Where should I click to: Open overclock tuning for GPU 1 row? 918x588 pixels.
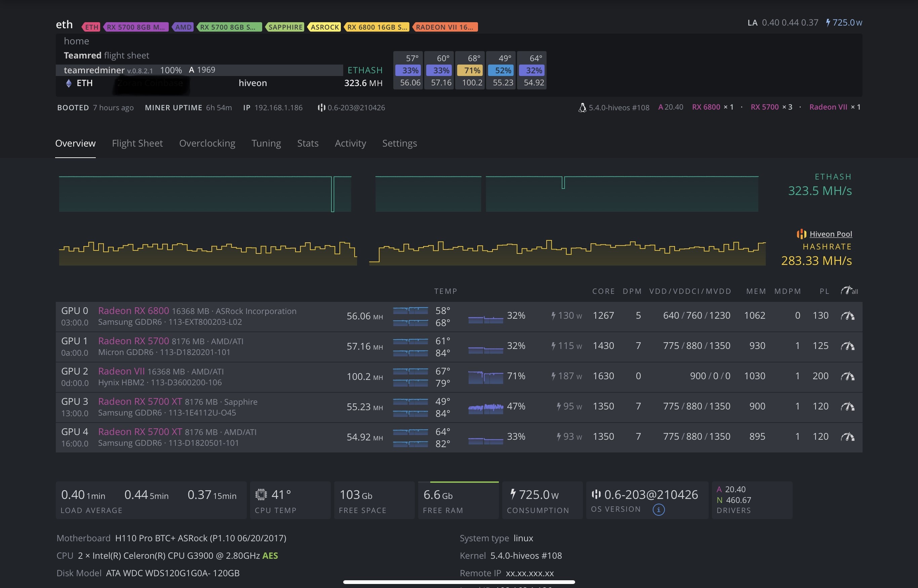847,346
